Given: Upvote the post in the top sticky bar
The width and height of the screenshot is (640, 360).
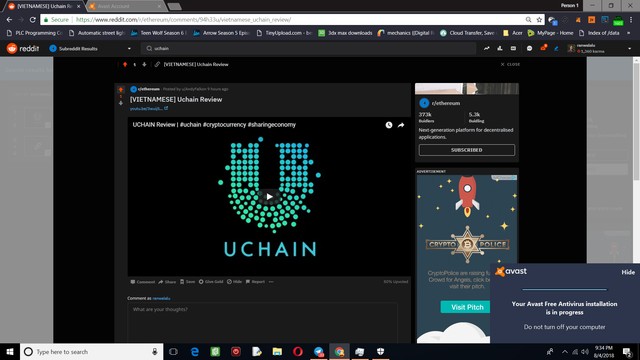Looking at the screenshot, I should [x=125, y=64].
